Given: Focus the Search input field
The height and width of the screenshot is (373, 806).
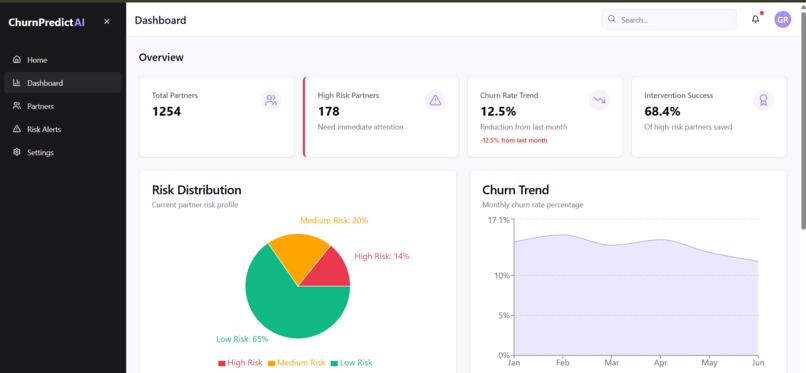Looking at the screenshot, I should point(669,20).
